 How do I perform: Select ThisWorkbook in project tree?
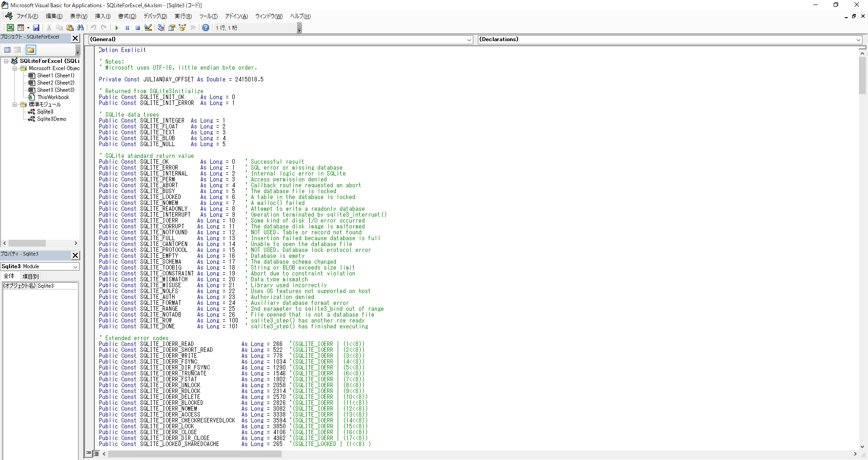53,97
